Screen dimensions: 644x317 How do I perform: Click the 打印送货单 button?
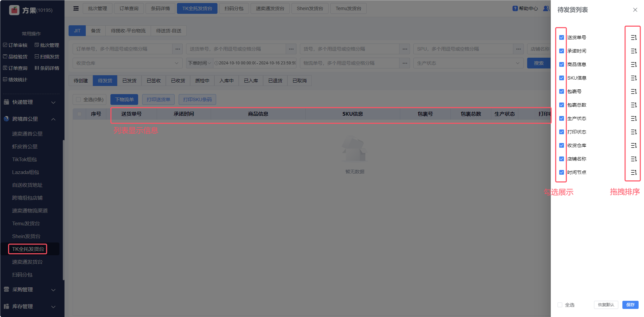click(158, 99)
